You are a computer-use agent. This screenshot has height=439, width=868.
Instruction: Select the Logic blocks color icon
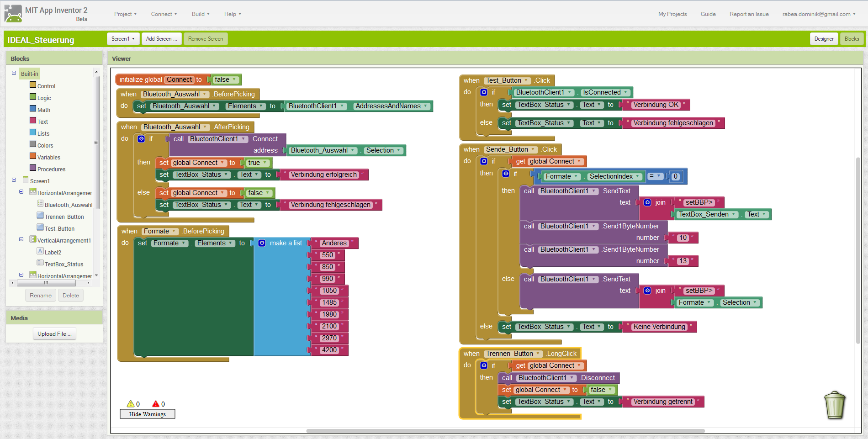click(33, 96)
